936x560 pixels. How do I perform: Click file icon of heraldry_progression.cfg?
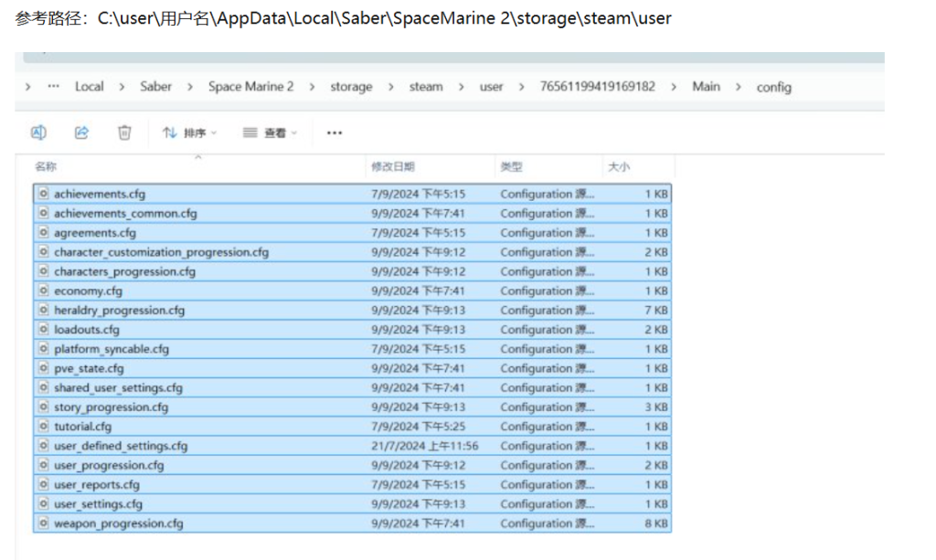point(43,310)
